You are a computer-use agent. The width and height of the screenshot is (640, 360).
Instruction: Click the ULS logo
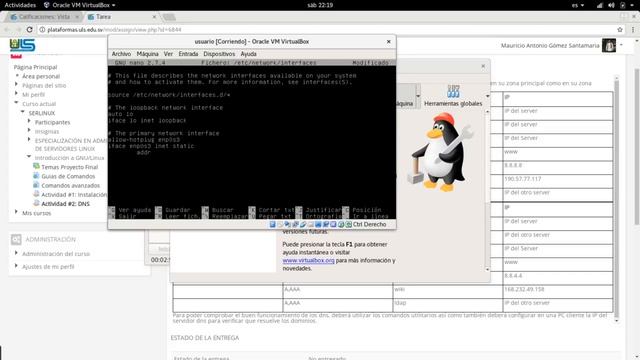(x=22, y=45)
